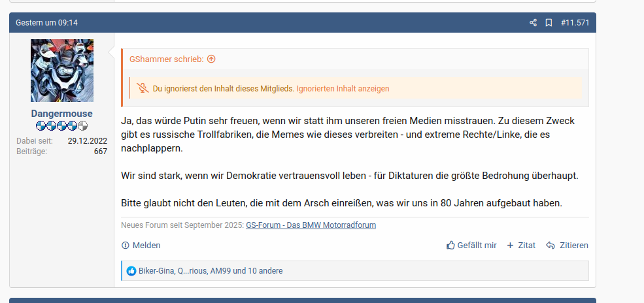Click the blue thumbs-up reaction icon
The width and height of the screenshot is (644, 303).
coord(131,270)
